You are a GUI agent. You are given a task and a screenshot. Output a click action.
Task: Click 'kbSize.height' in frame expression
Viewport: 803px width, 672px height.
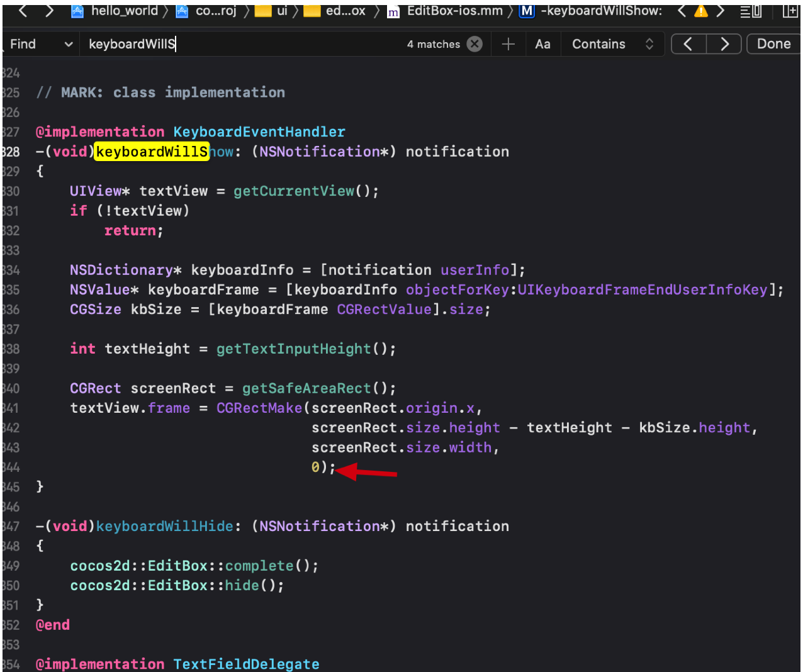click(695, 427)
